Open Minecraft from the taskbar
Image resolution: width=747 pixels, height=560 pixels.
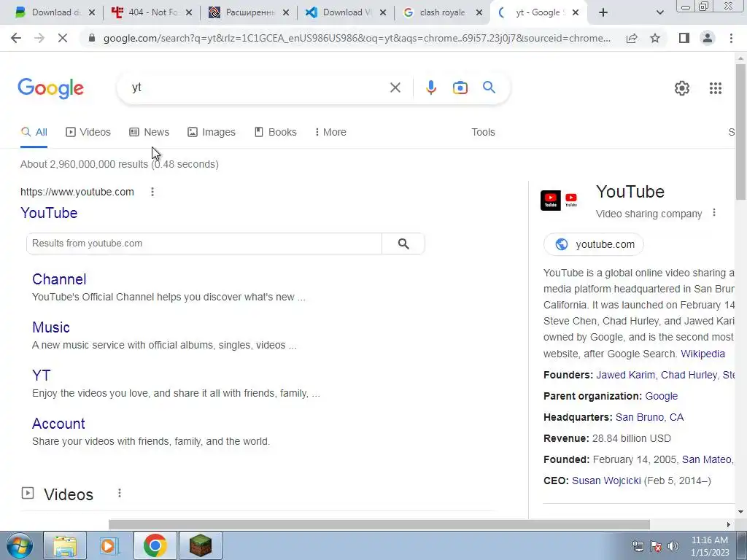click(x=201, y=545)
